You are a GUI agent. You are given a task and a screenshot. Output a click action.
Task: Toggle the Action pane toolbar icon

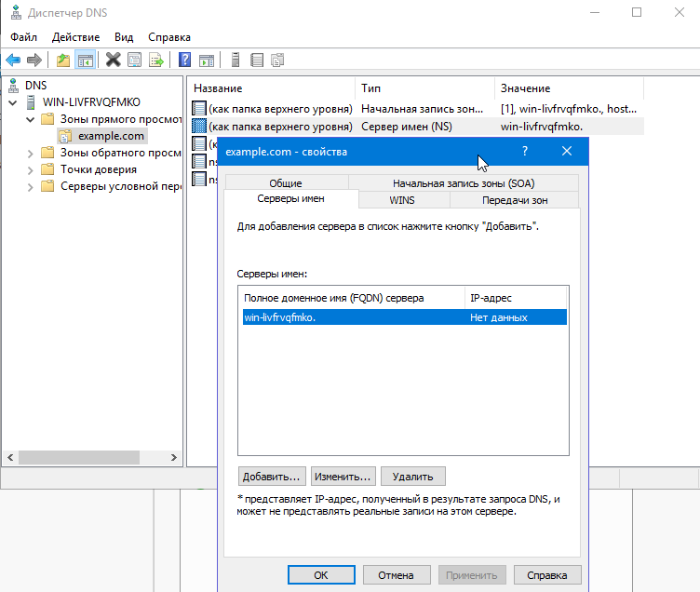(x=207, y=60)
